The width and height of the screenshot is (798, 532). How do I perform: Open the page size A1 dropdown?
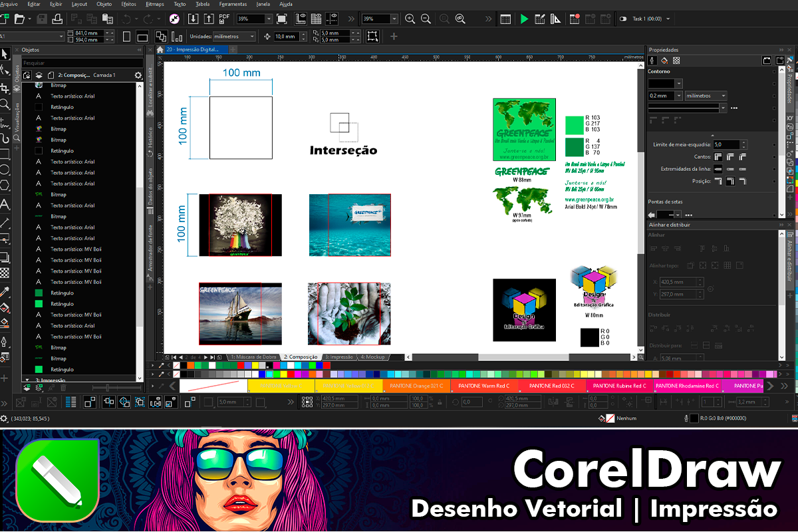61,36
